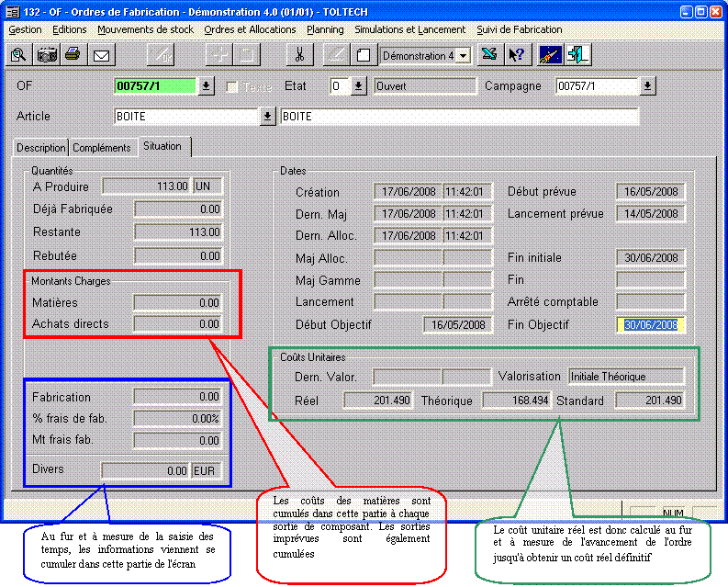728x587 pixels.
Task: Click the Restante value 113.00
Action: [178, 231]
